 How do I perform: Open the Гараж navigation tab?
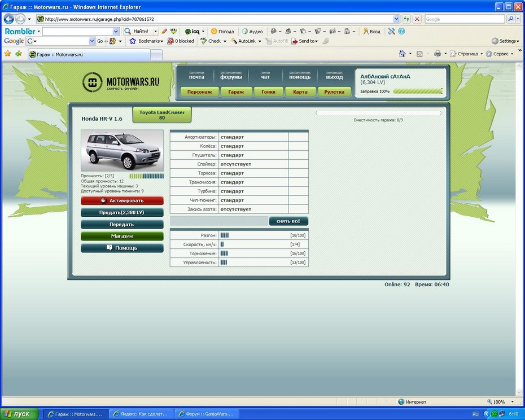236,91
